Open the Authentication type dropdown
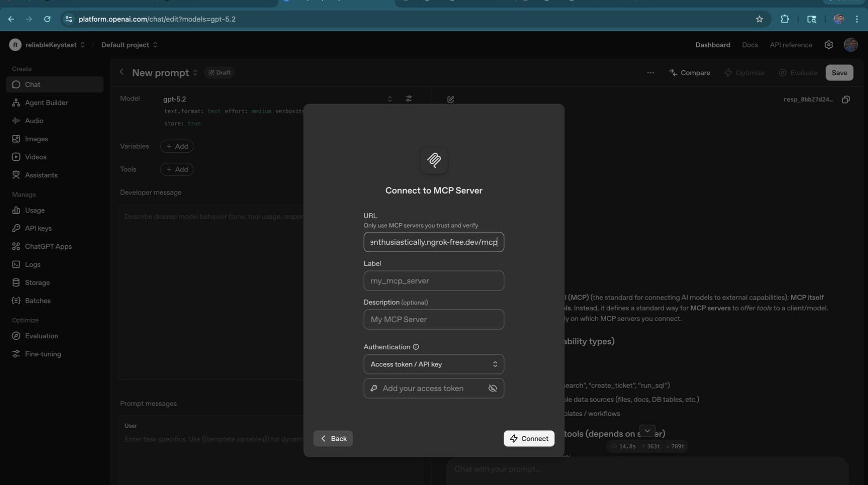The height and width of the screenshot is (485, 868). pos(434,364)
